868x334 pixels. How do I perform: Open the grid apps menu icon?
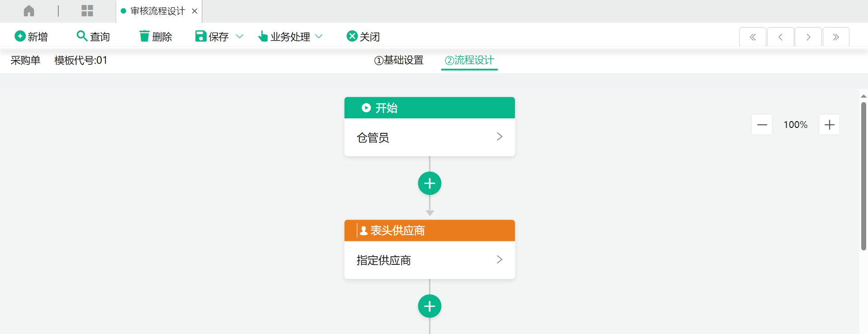coord(87,11)
